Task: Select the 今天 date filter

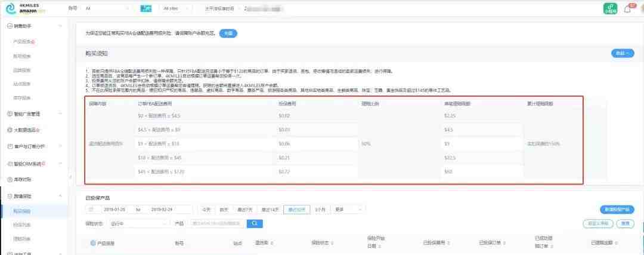Action: [206, 210]
